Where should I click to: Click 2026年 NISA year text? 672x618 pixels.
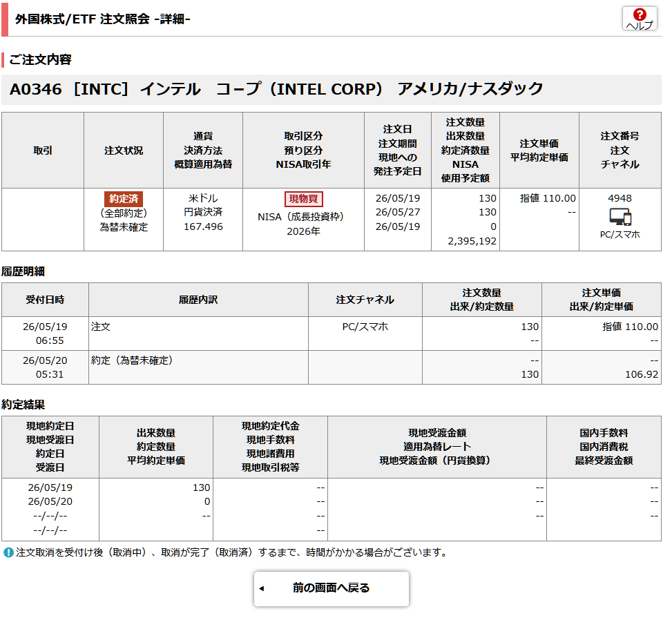(303, 231)
